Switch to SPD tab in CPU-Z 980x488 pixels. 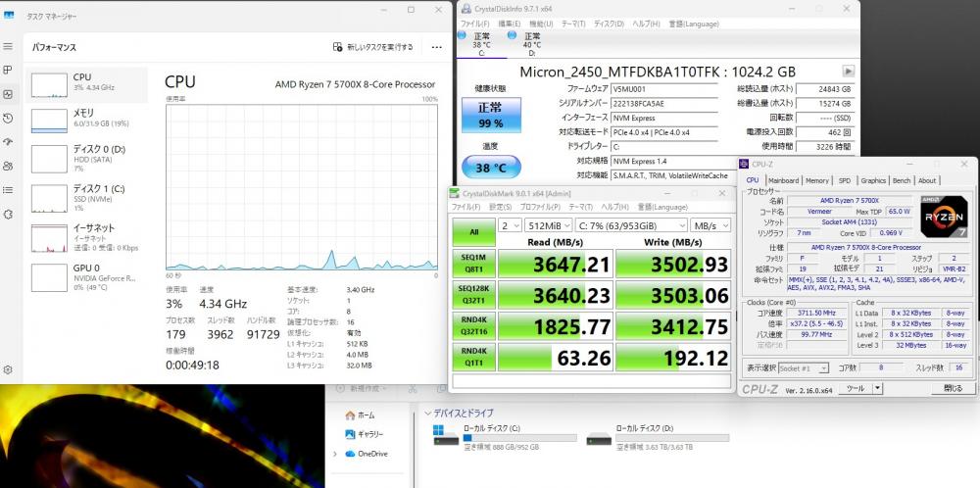(x=845, y=180)
